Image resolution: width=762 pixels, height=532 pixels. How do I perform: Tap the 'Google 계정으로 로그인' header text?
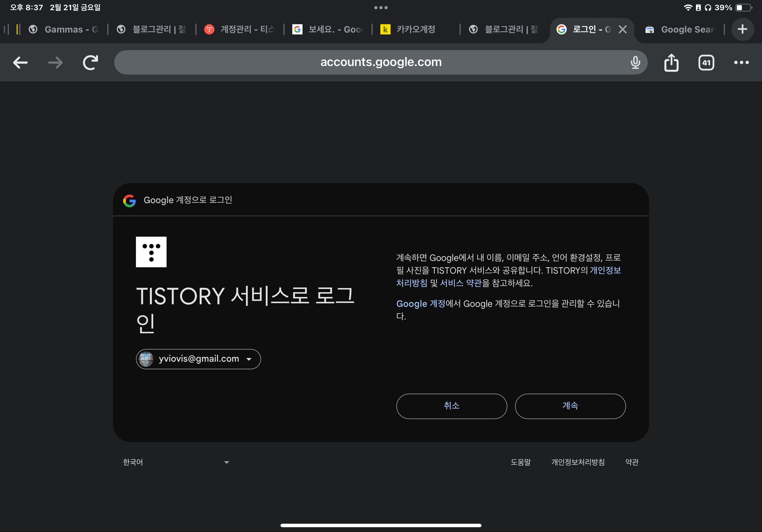(188, 200)
